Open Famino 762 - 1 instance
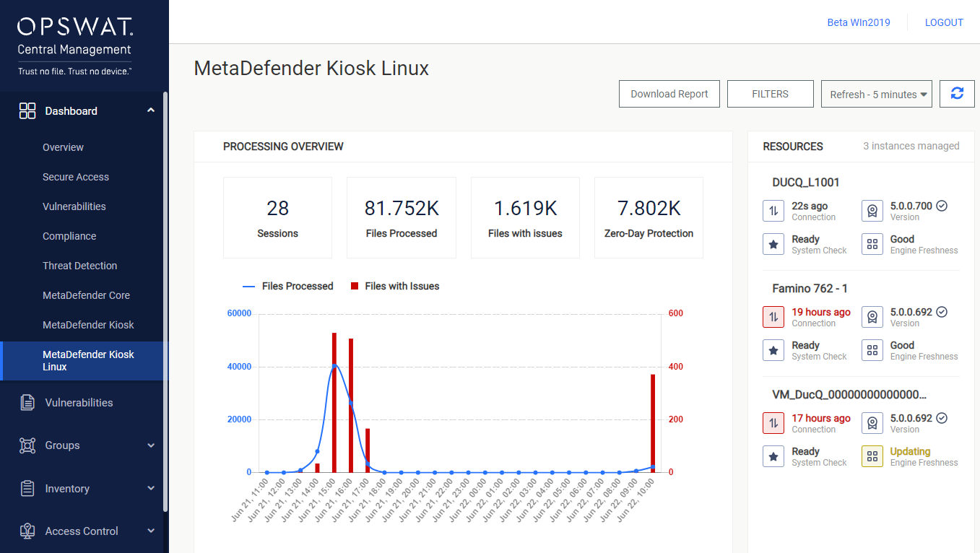Image resolution: width=980 pixels, height=553 pixels. point(810,289)
